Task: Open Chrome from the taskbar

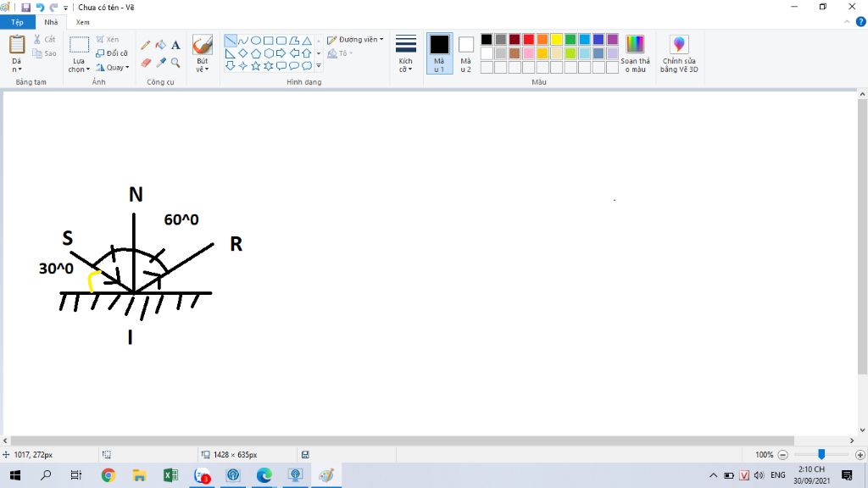Action: click(x=108, y=475)
